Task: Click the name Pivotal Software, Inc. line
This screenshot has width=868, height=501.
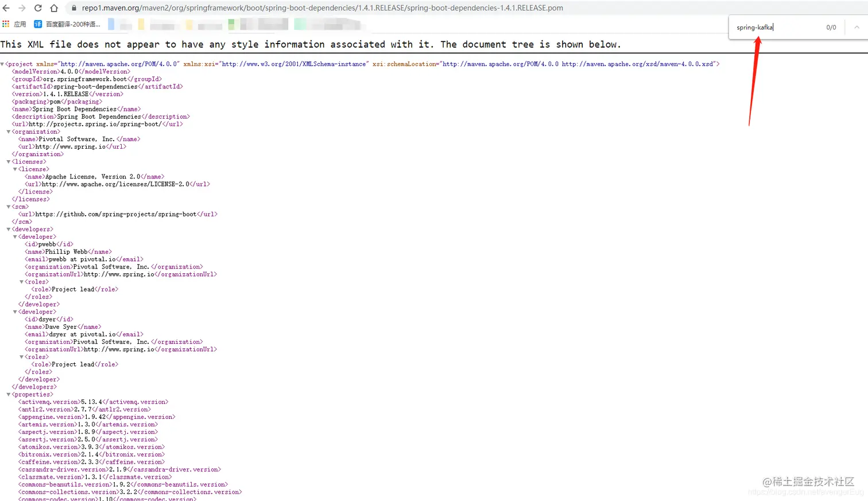Action: (x=79, y=139)
